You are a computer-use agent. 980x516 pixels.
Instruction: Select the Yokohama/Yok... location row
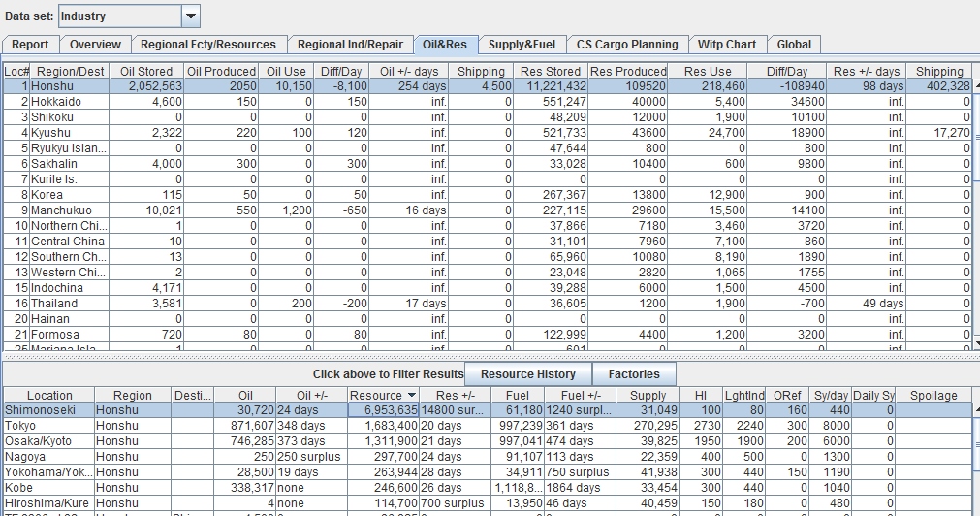(x=488, y=472)
